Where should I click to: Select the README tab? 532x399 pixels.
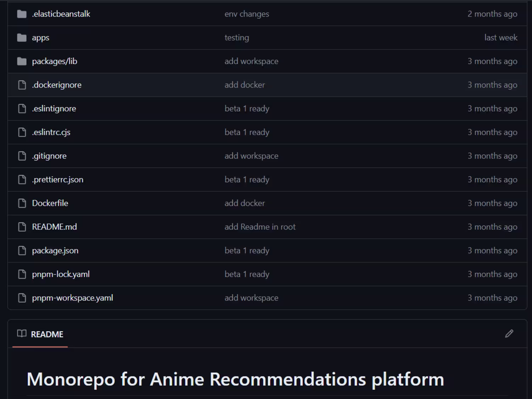(47, 334)
